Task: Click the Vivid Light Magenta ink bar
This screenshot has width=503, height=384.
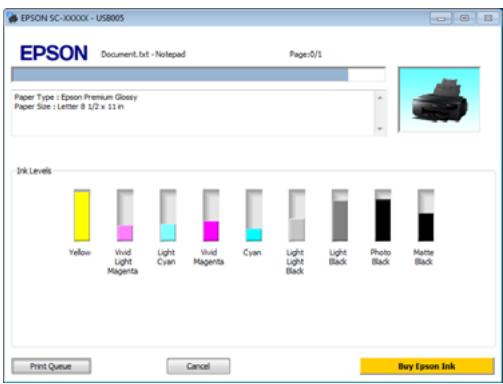Action: pyautogui.click(x=125, y=215)
